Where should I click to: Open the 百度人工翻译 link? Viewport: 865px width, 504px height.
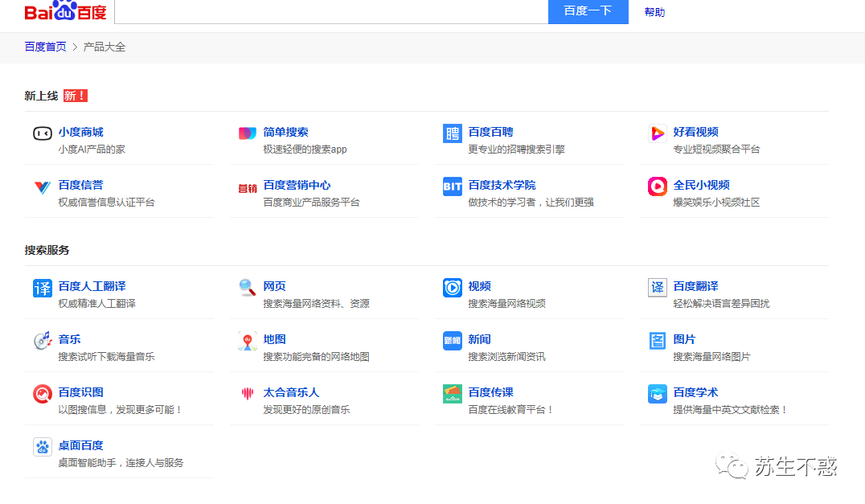pyautogui.click(x=92, y=287)
